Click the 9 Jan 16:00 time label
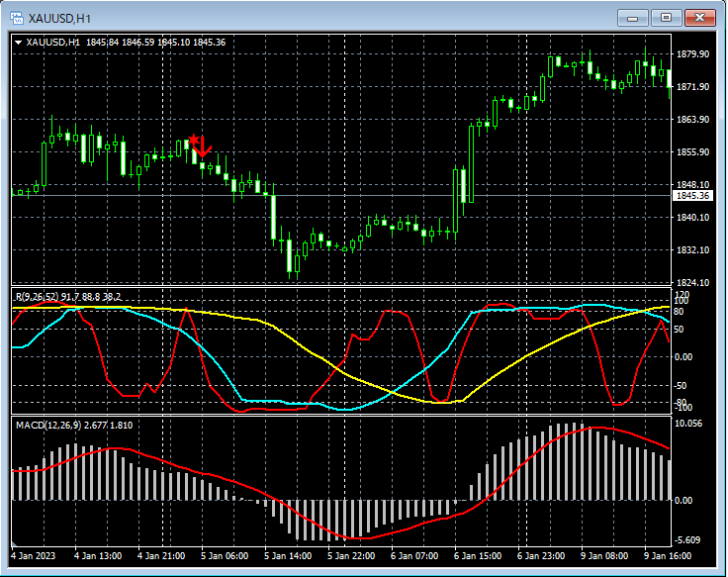Viewport: 728px width, 577px height. pos(668,556)
